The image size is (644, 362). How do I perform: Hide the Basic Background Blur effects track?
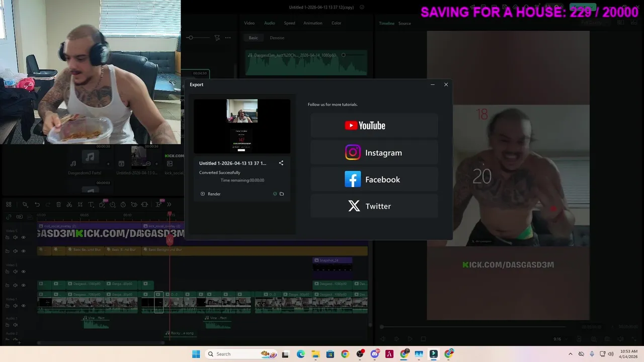pos(23,251)
